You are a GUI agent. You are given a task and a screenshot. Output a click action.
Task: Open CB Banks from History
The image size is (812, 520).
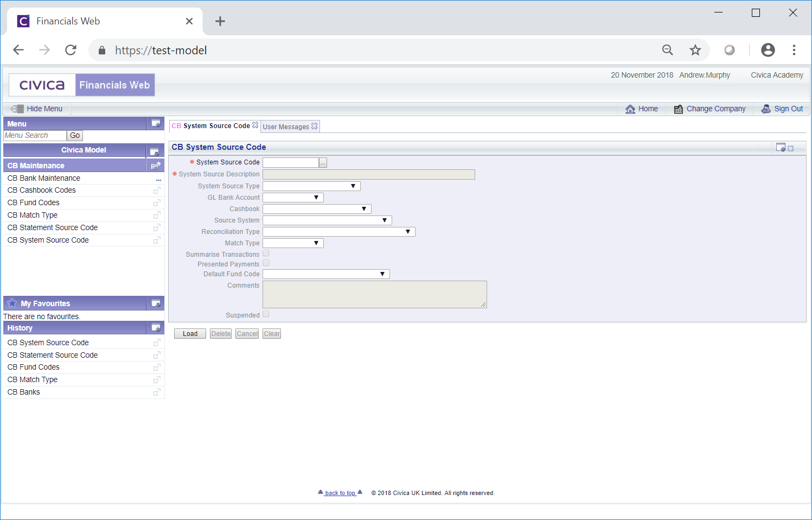coord(24,392)
